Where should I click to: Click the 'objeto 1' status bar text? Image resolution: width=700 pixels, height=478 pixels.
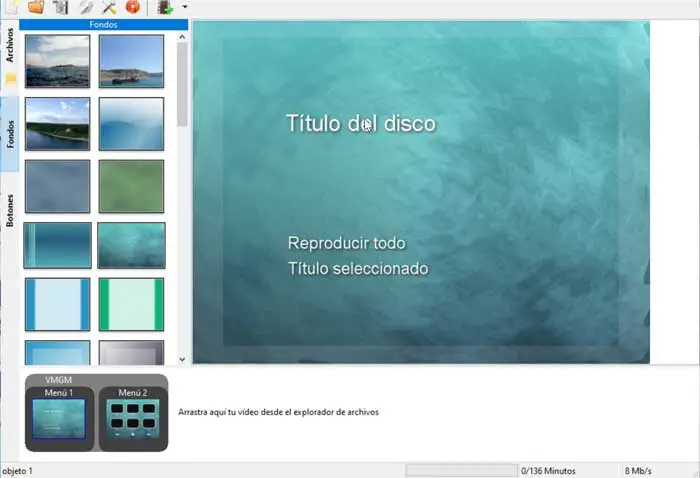click(x=17, y=471)
